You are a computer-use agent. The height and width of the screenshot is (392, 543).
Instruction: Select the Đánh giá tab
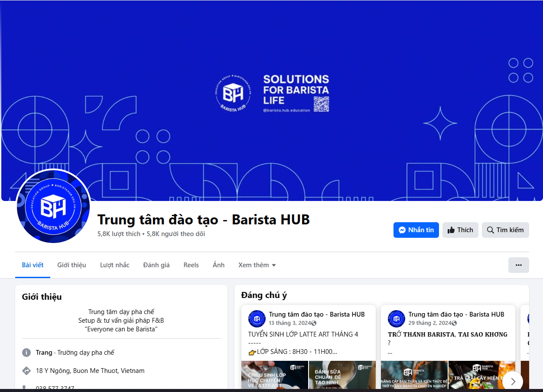[x=156, y=265]
